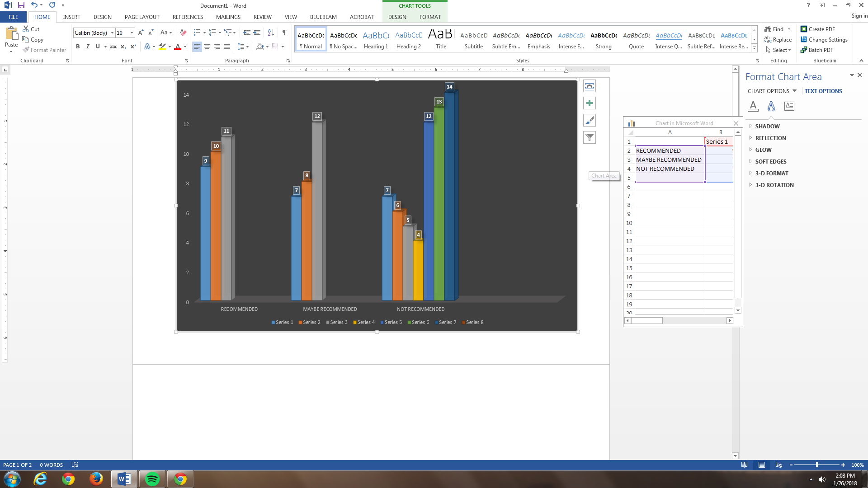Click the Chart Elements plus icon
This screenshot has width=868, height=488.
[x=589, y=103]
